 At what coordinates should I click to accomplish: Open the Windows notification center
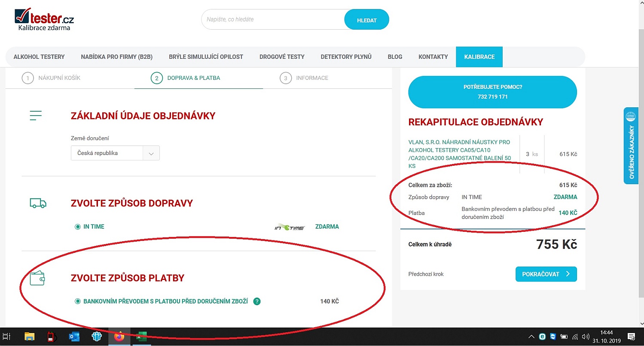point(631,337)
